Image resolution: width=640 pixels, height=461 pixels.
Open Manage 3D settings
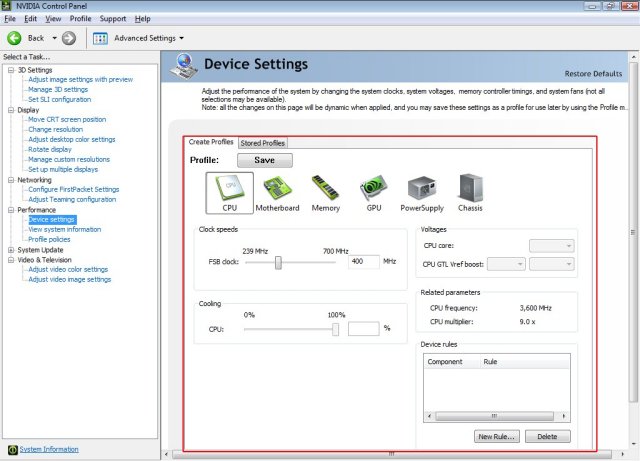pos(58,89)
